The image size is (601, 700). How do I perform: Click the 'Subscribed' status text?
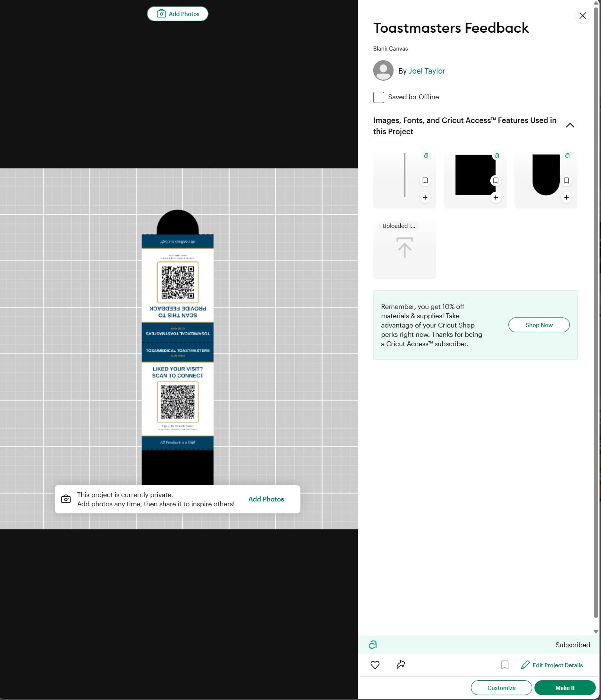click(x=572, y=645)
